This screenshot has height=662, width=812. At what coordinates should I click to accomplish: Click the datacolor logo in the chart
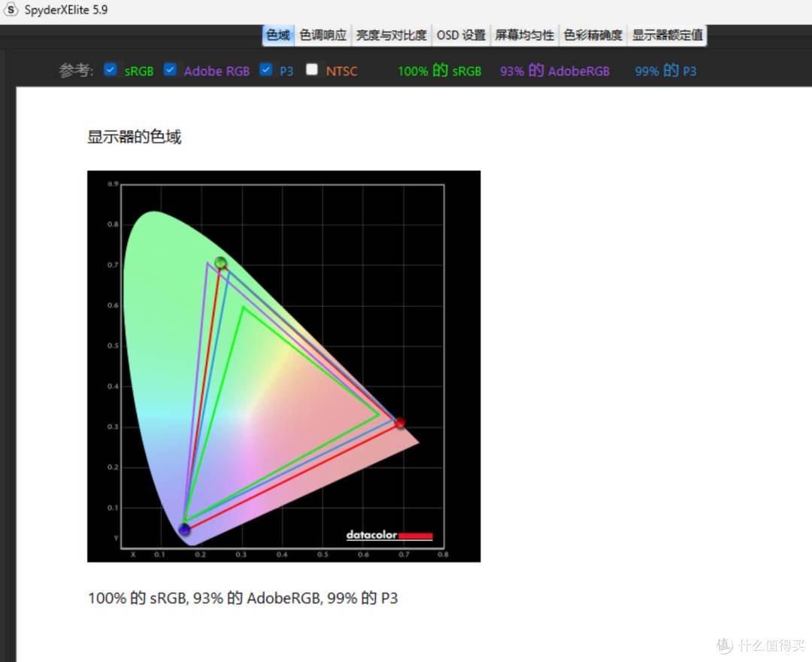[389, 535]
